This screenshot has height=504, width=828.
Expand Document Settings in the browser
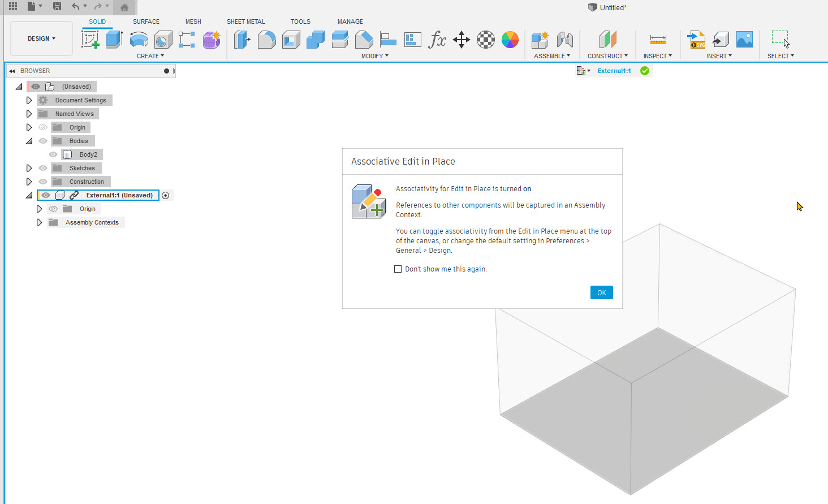(x=29, y=100)
